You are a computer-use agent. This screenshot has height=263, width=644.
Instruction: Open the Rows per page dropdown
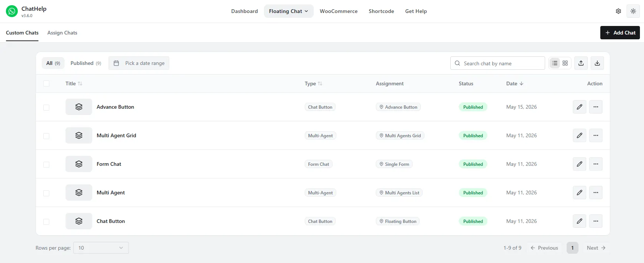coord(101,248)
